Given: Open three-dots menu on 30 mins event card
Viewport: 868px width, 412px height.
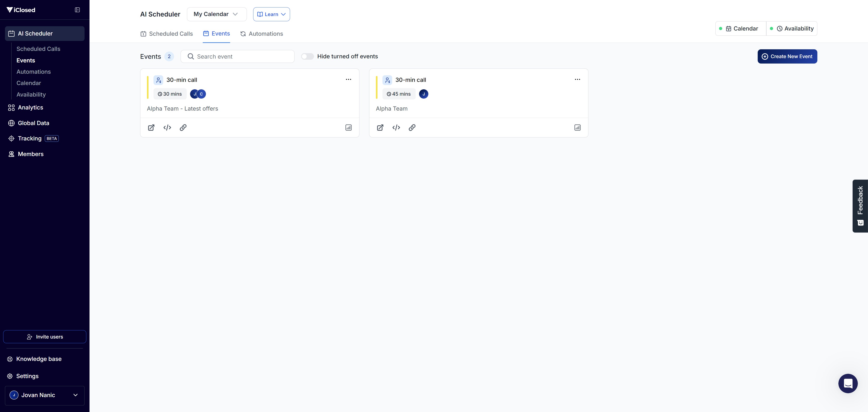Looking at the screenshot, I should pyautogui.click(x=348, y=80).
